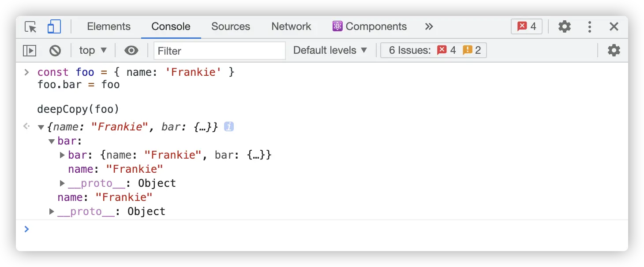Image resolution: width=644 pixels, height=267 pixels.
Task: Switch to the Network tab
Action: pos(291,26)
